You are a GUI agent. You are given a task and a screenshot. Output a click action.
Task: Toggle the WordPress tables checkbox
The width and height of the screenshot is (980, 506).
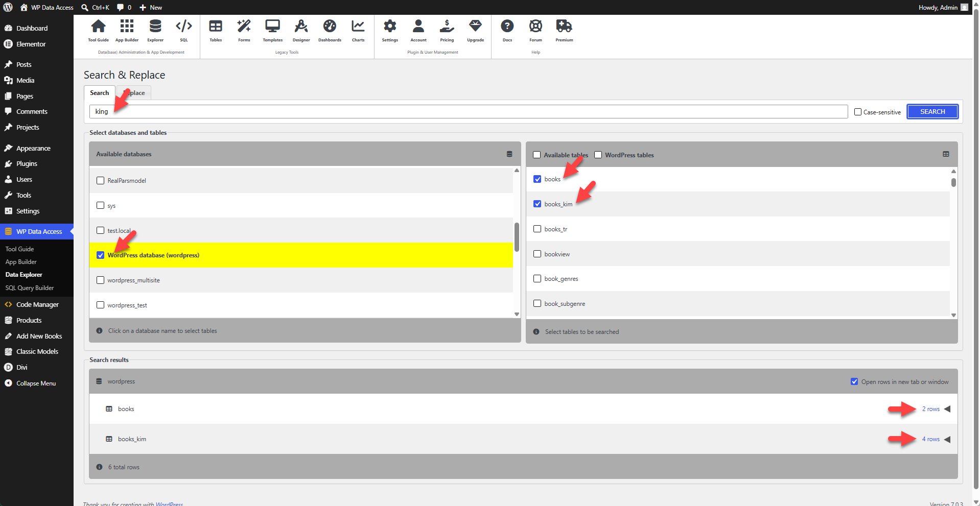[598, 155]
